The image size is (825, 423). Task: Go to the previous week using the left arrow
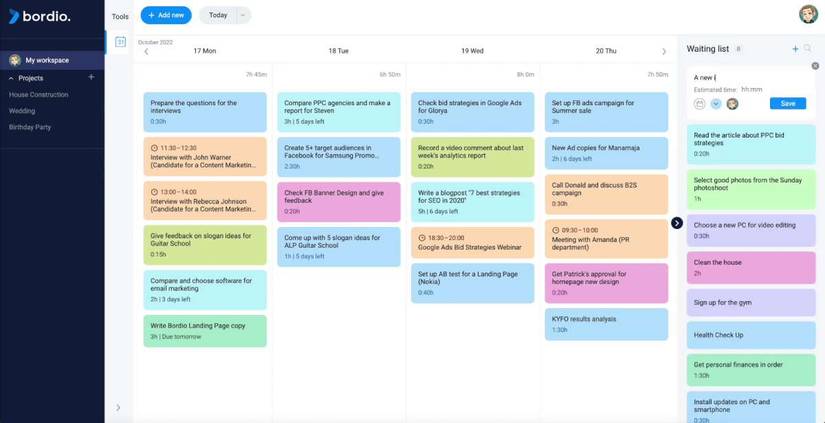[x=146, y=51]
